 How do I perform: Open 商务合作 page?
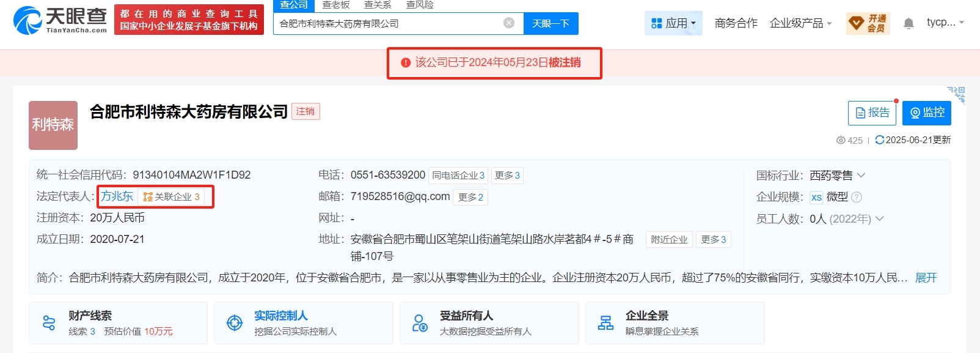pos(736,23)
